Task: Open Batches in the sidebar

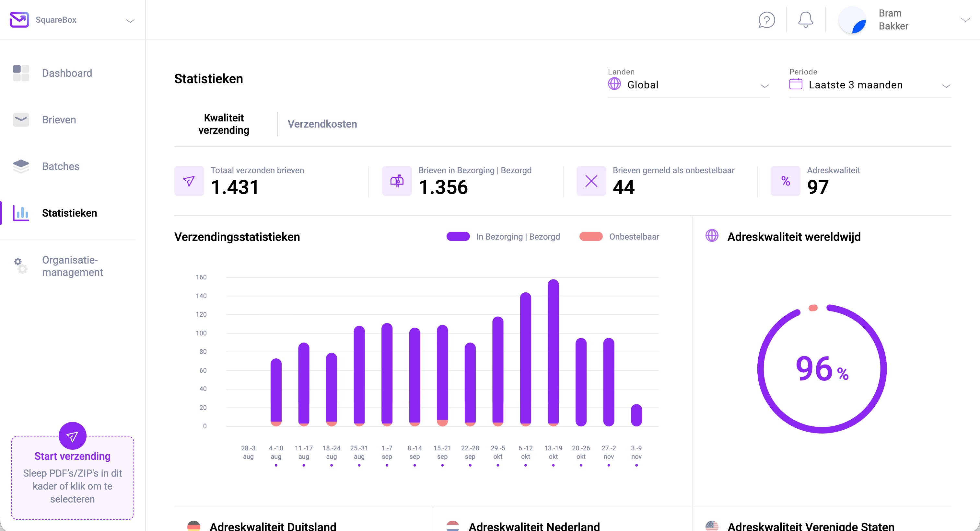Action: click(x=61, y=166)
